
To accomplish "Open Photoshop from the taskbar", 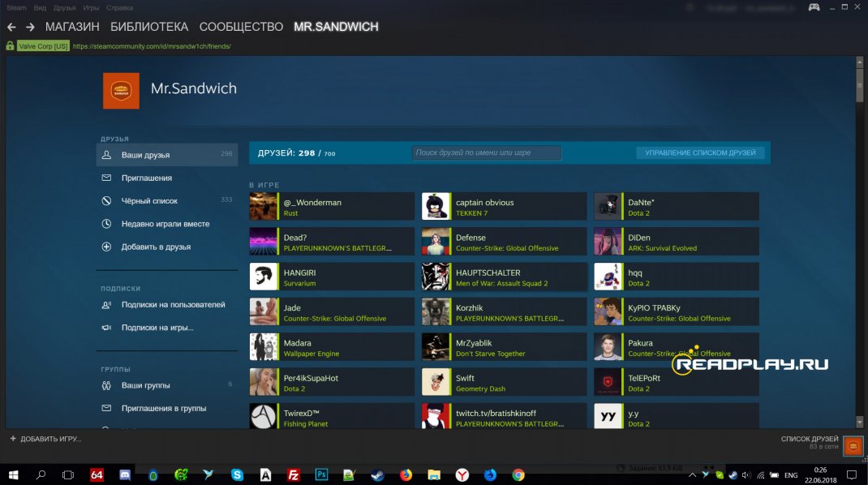I will (x=321, y=474).
